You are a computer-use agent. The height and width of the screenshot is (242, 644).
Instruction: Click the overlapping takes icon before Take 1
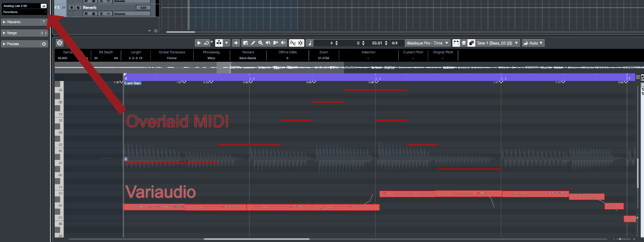click(x=471, y=43)
